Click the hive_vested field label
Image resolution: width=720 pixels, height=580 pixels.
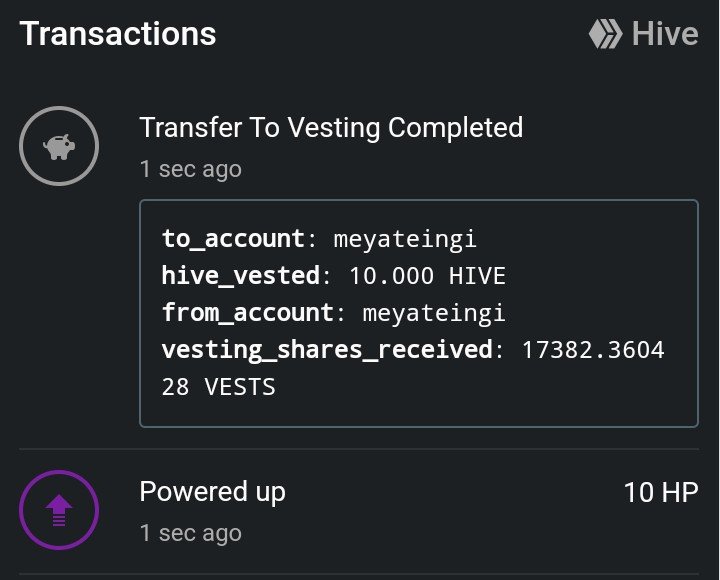pyautogui.click(x=241, y=276)
